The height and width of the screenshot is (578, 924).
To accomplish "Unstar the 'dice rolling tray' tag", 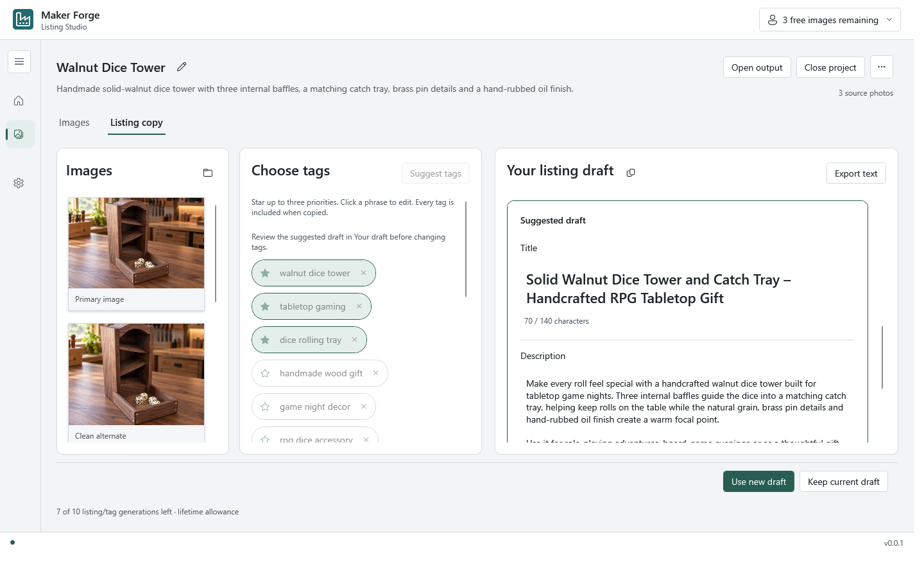I will [265, 340].
